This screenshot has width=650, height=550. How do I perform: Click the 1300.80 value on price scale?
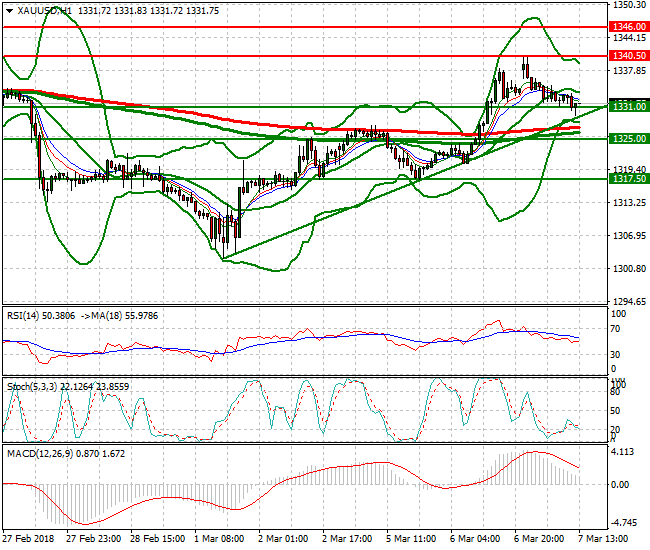(x=626, y=269)
